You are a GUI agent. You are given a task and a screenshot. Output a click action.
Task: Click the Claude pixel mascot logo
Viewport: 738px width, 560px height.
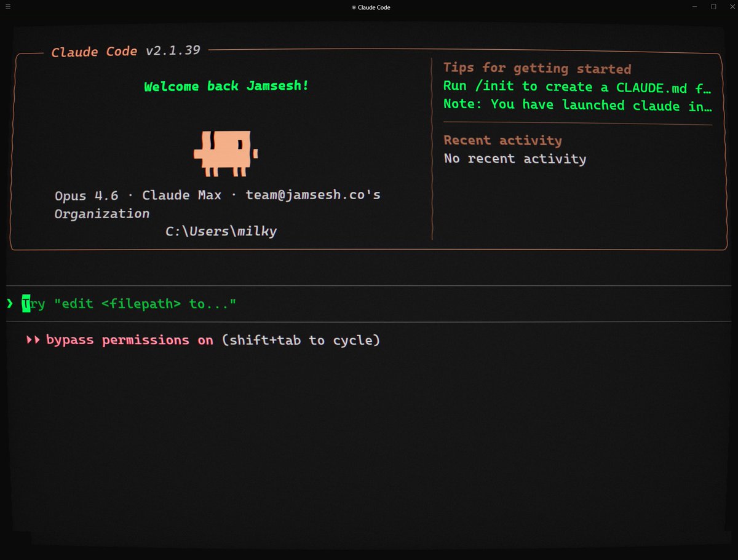[226, 153]
